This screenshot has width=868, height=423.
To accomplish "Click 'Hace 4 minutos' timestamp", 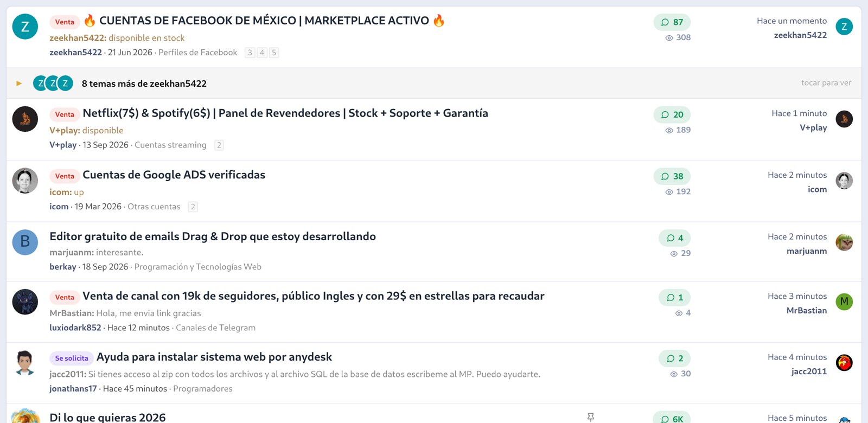I will (x=797, y=357).
